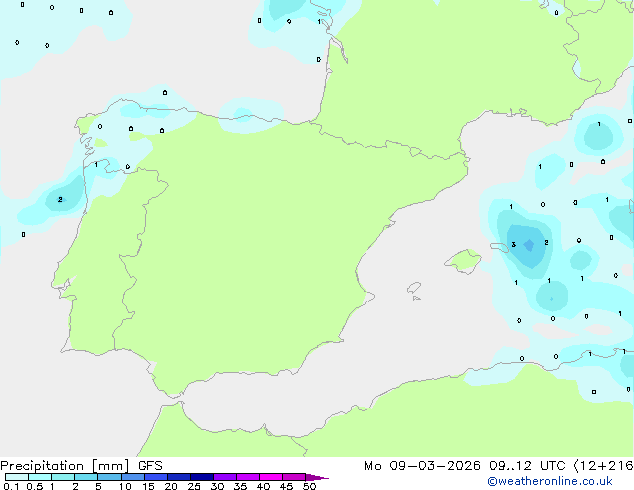The image size is (634, 490).
Task: Click the 0.5–1 mm legend color swatch
Action: click(40, 477)
